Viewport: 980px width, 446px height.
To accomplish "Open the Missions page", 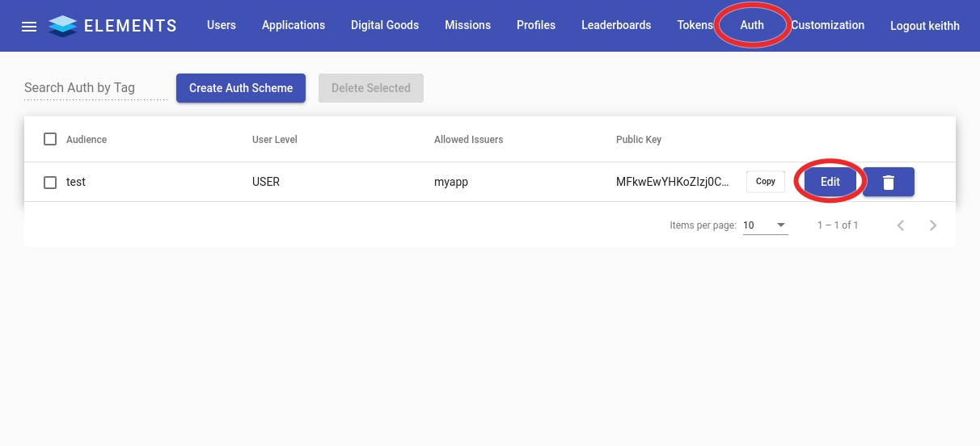I will point(467,25).
